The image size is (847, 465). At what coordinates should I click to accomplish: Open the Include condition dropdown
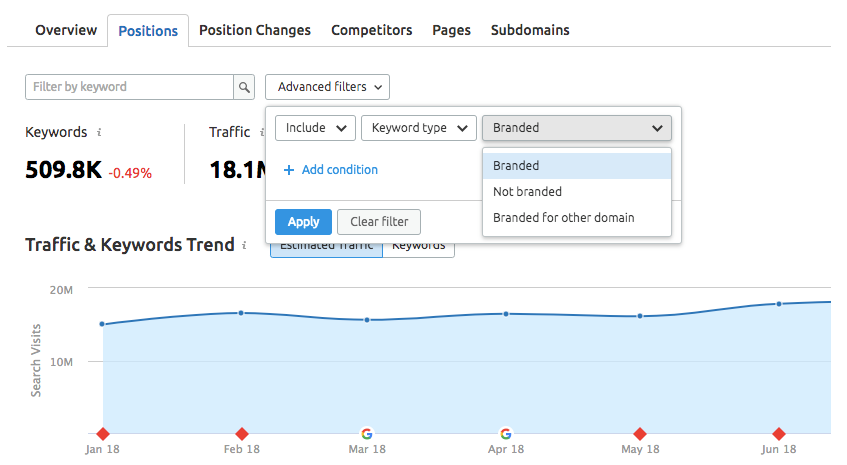tap(315, 128)
